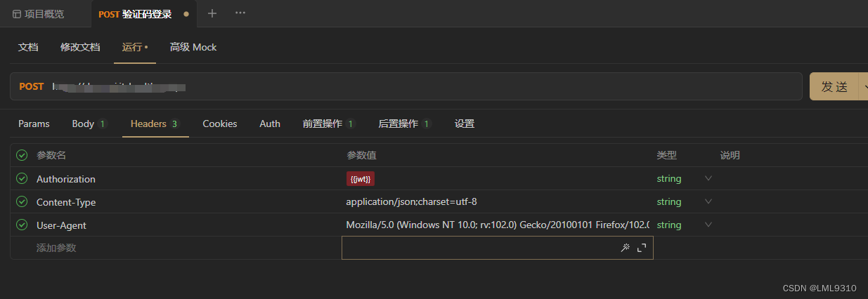
Task: Click the Authorization parameter name
Action: 66,179
